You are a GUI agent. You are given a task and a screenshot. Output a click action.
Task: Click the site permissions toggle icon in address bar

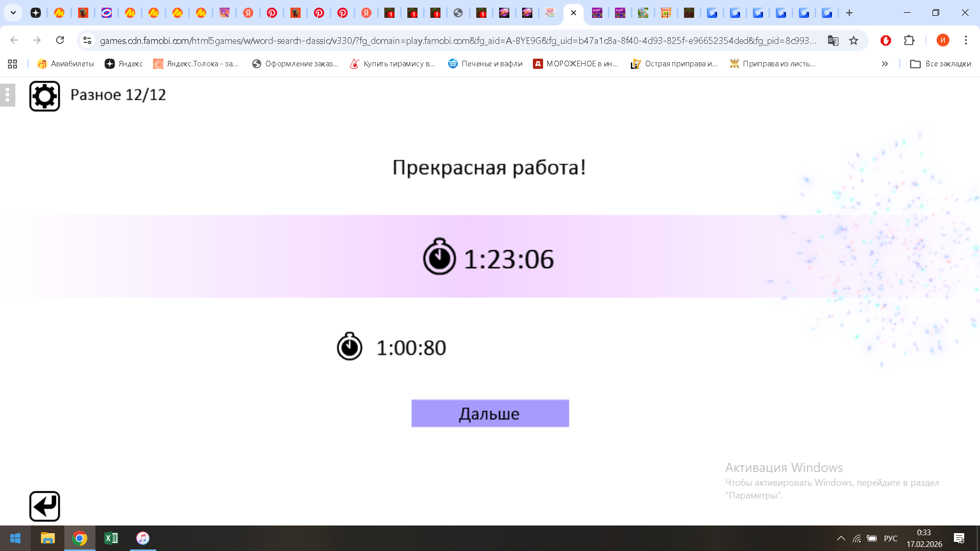[x=87, y=40]
